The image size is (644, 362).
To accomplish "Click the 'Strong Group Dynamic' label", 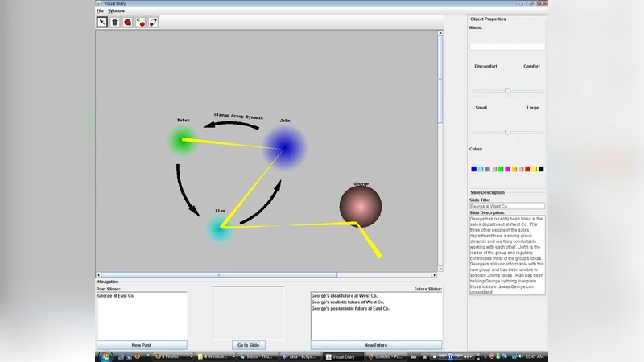I will pyautogui.click(x=238, y=116).
